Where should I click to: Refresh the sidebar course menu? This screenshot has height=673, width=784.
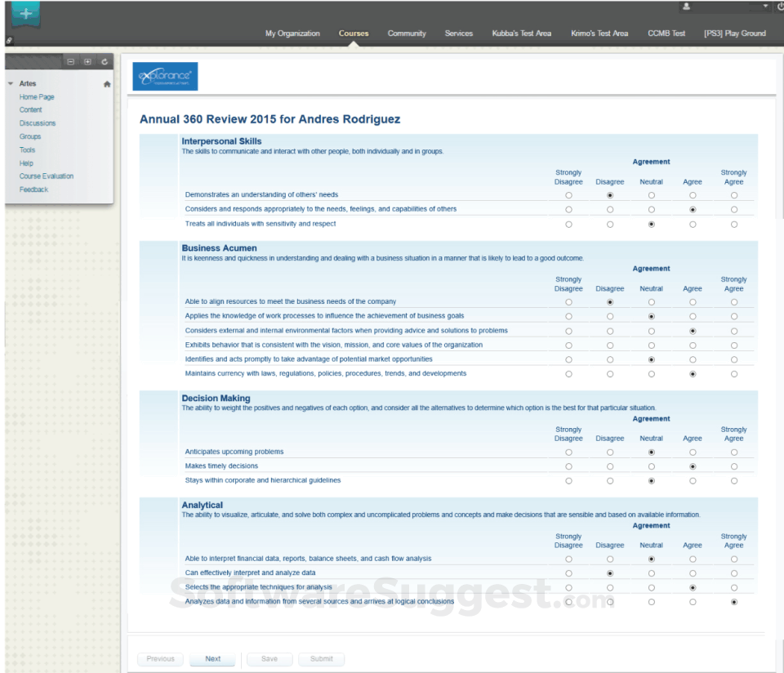point(105,61)
